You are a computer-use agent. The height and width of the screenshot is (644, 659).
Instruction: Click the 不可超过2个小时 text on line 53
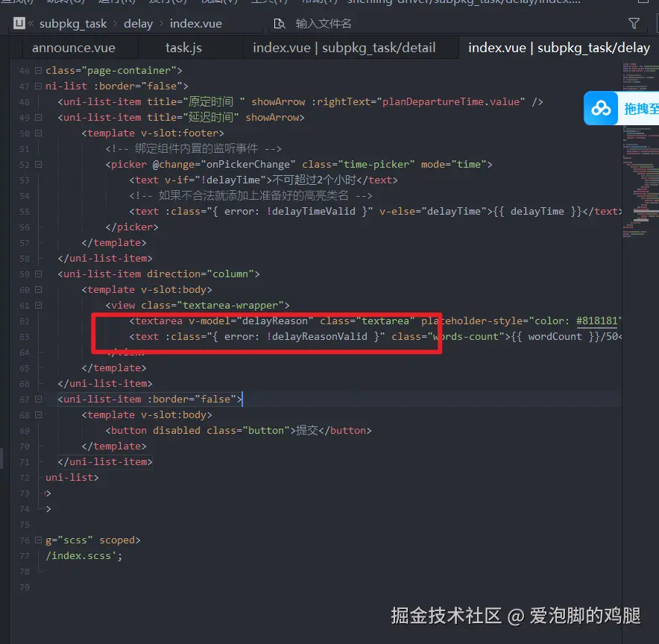pos(315,180)
